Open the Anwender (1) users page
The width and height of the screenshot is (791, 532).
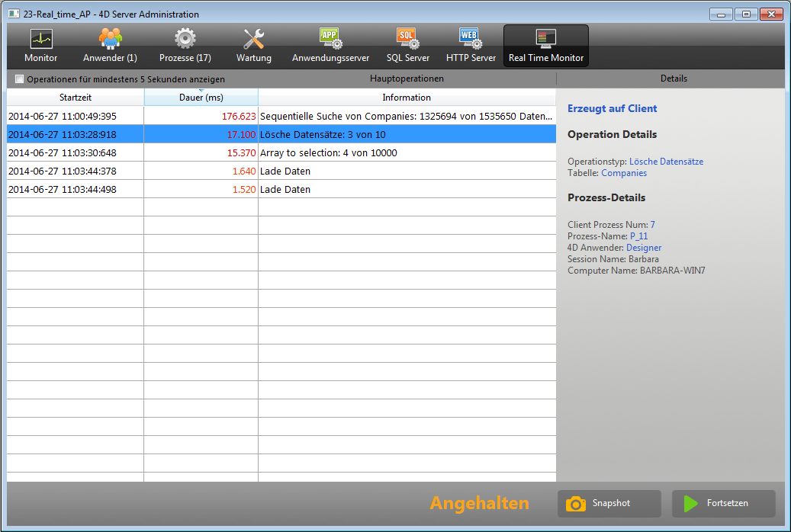coord(110,40)
